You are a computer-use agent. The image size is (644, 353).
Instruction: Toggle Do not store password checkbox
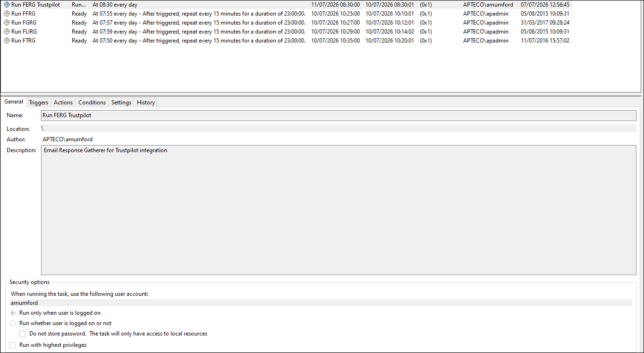pyautogui.click(x=23, y=334)
